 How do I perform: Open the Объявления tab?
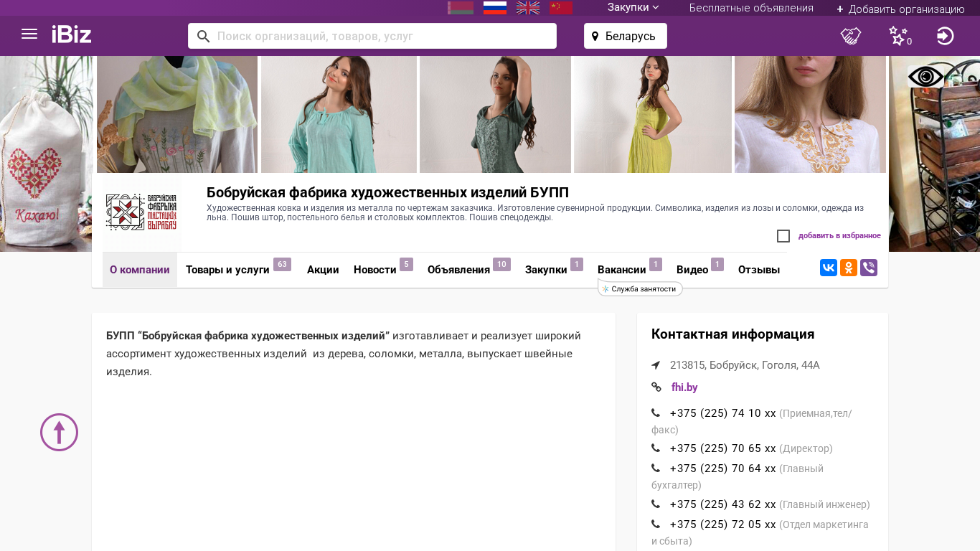coord(458,270)
